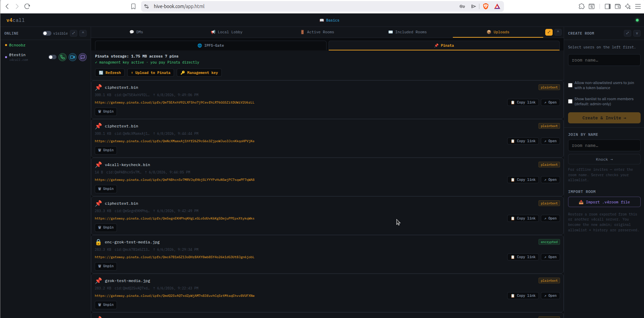Refresh the Pinata pin list
The width and height of the screenshot is (644, 318).
click(x=110, y=73)
